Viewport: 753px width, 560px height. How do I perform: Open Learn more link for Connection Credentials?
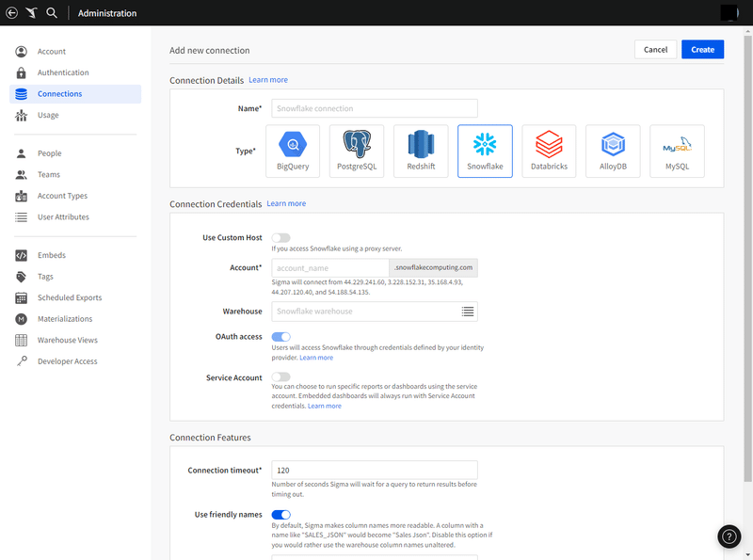pyautogui.click(x=286, y=203)
